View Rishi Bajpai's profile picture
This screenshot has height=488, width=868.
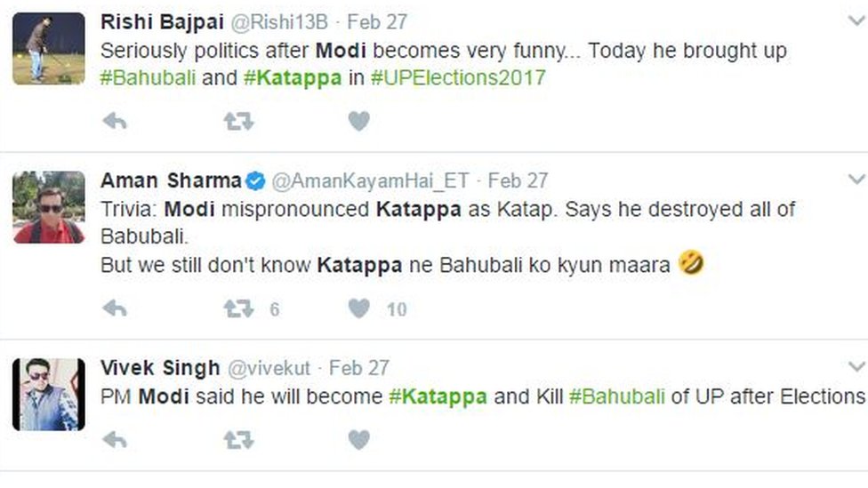[x=49, y=49]
